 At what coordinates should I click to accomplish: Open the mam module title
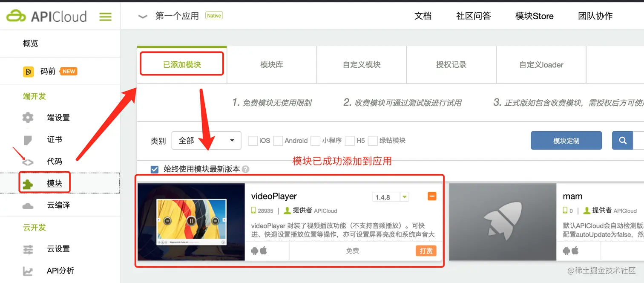pyautogui.click(x=572, y=196)
